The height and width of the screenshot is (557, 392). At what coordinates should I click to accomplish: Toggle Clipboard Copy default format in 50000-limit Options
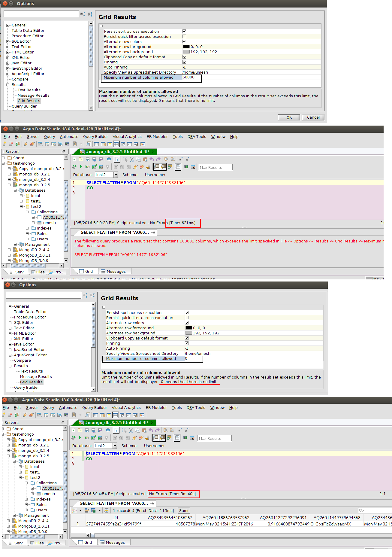(184, 57)
